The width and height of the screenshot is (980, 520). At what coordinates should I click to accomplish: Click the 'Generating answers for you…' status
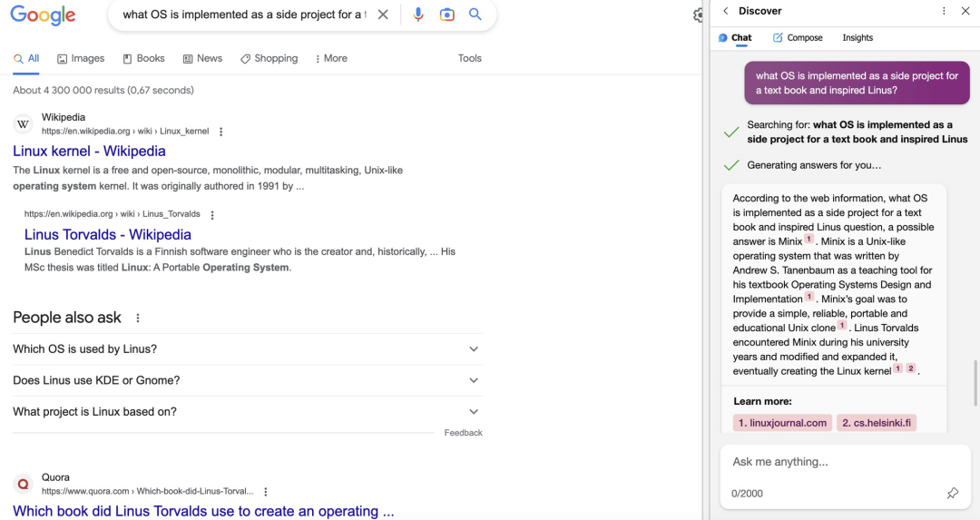(x=814, y=165)
